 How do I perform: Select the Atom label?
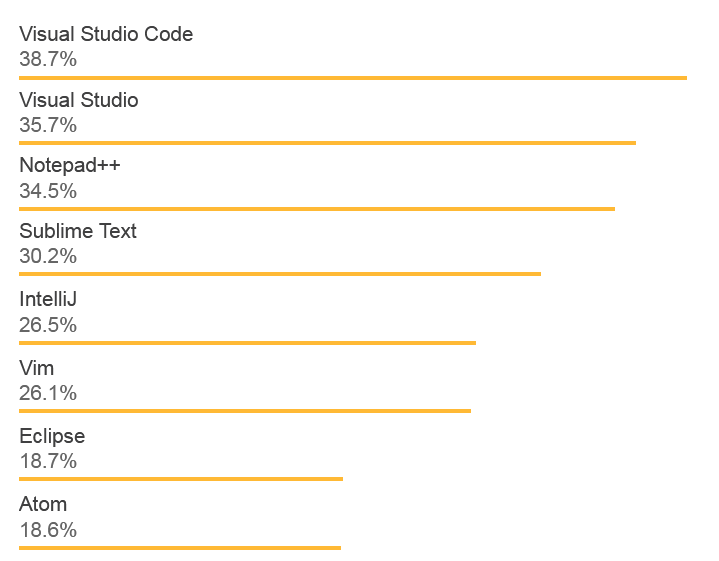point(43,504)
